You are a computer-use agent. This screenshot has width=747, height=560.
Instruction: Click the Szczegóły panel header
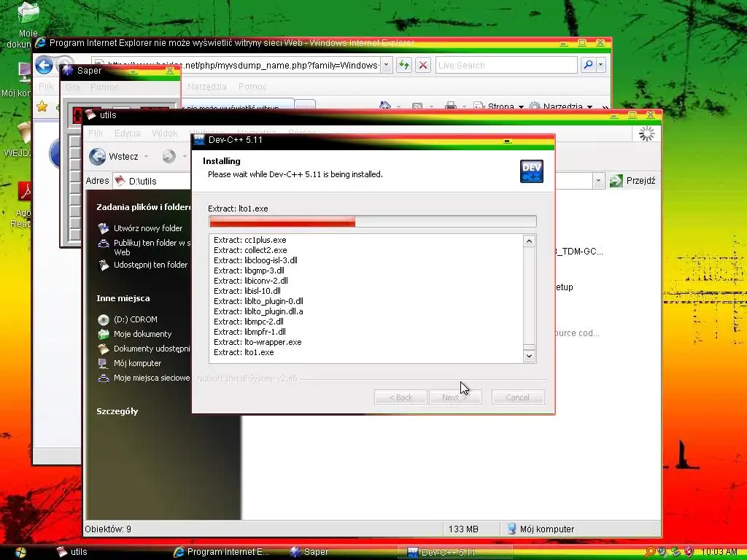(117, 411)
